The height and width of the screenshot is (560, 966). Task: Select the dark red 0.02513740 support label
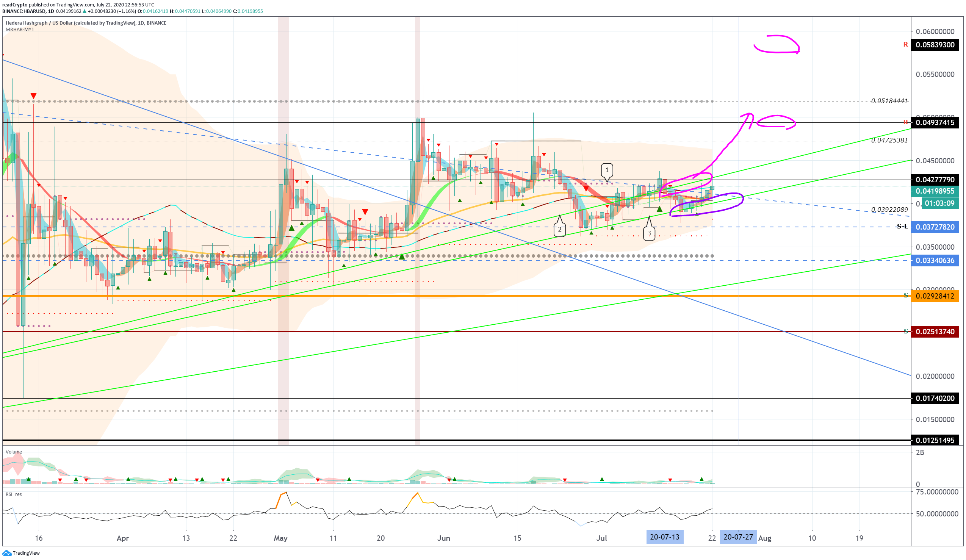tap(935, 332)
